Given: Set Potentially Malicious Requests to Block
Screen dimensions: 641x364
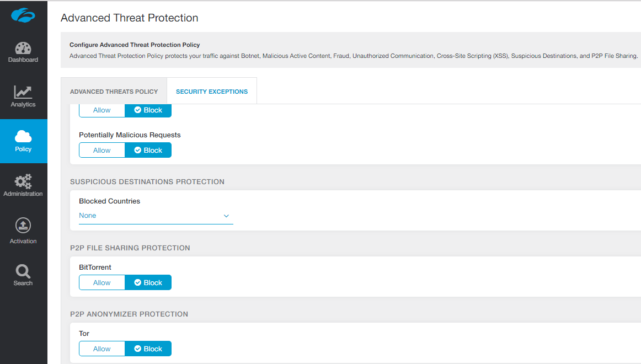Looking at the screenshot, I should coord(148,150).
